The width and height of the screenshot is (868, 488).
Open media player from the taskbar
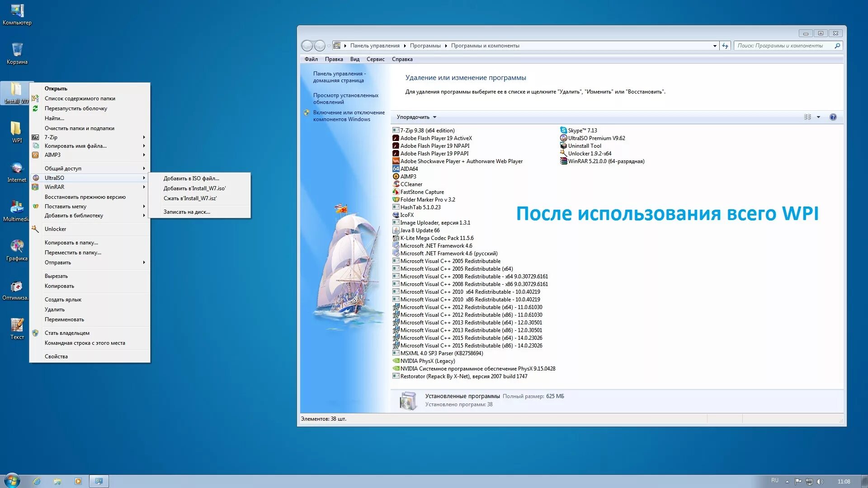tap(78, 481)
